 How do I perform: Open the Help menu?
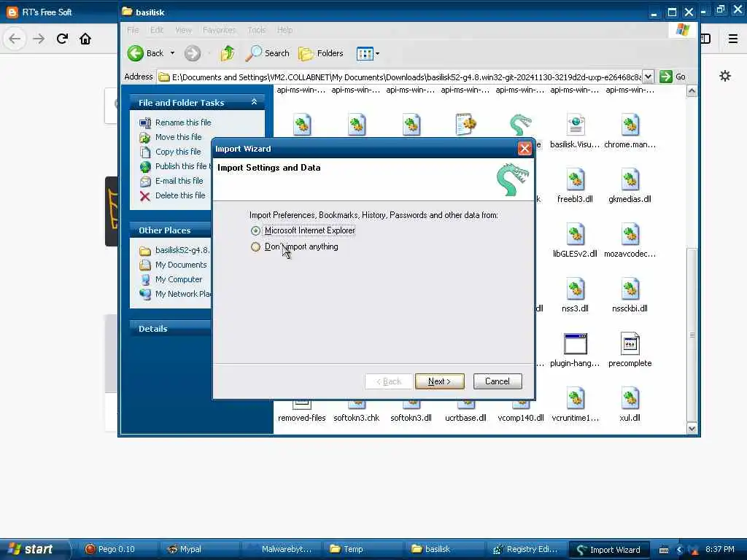coord(285,30)
